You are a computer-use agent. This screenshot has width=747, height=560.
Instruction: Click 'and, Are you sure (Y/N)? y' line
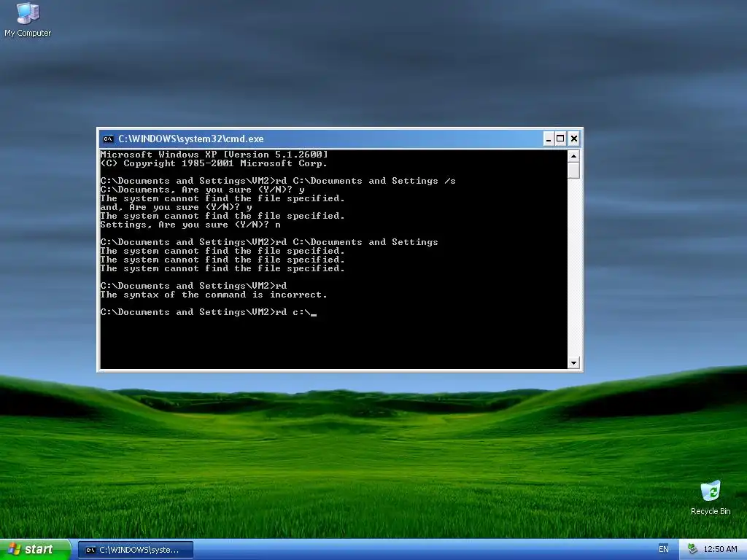tap(177, 207)
